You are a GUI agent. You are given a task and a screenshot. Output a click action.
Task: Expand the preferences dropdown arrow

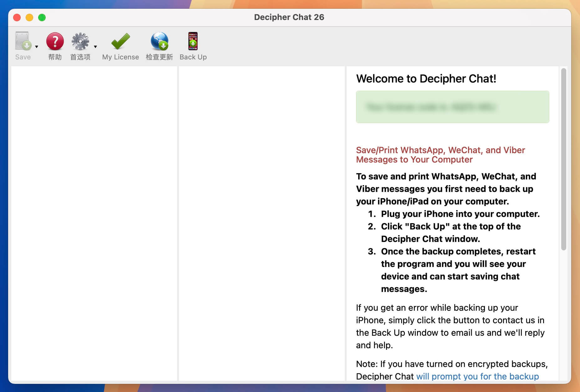[95, 47]
